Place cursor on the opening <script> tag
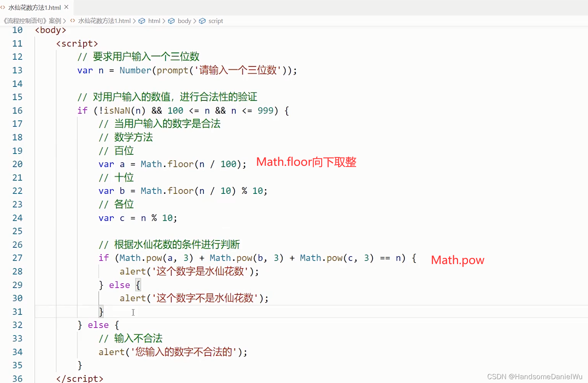This screenshot has height=383, width=588. tap(77, 44)
